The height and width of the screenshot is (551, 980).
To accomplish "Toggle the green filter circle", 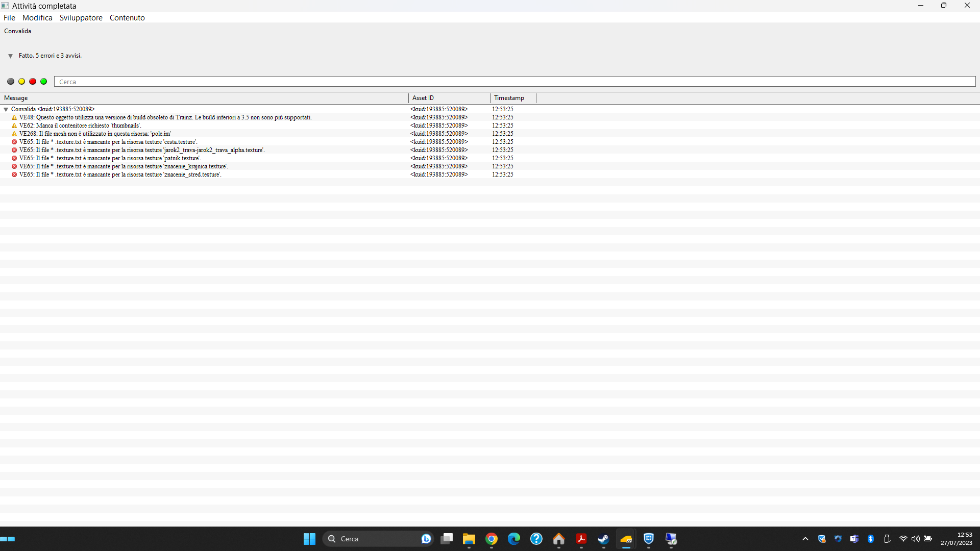I will tap(44, 82).
